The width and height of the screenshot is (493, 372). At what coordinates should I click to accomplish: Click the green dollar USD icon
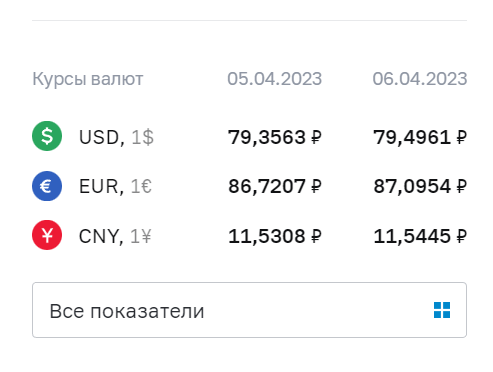tap(47, 136)
